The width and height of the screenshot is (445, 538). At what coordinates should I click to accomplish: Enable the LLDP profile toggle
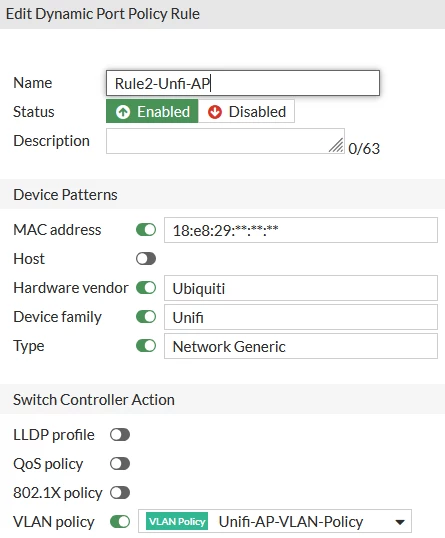click(x=120, y=435)
